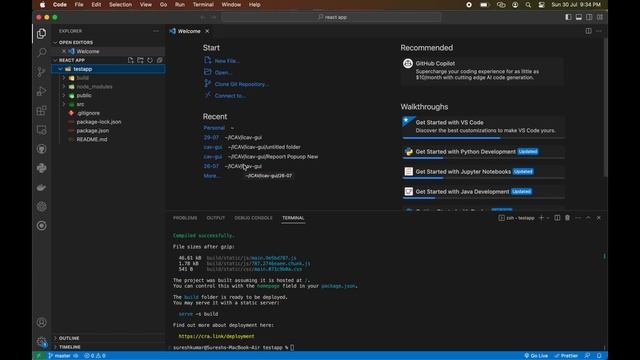640x360 pixels.
Task: Open the macOS Control Center icon
Action: tap(541, 4)
